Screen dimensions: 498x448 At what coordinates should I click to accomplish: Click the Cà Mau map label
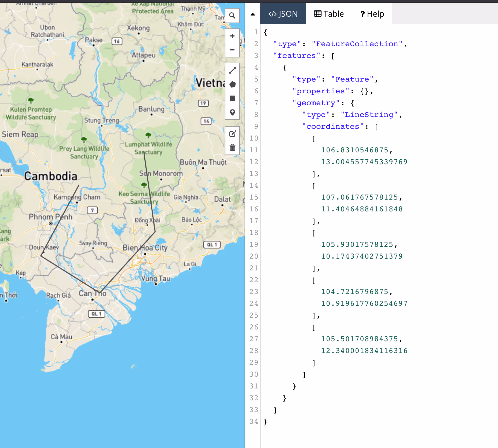click(61, 337)
